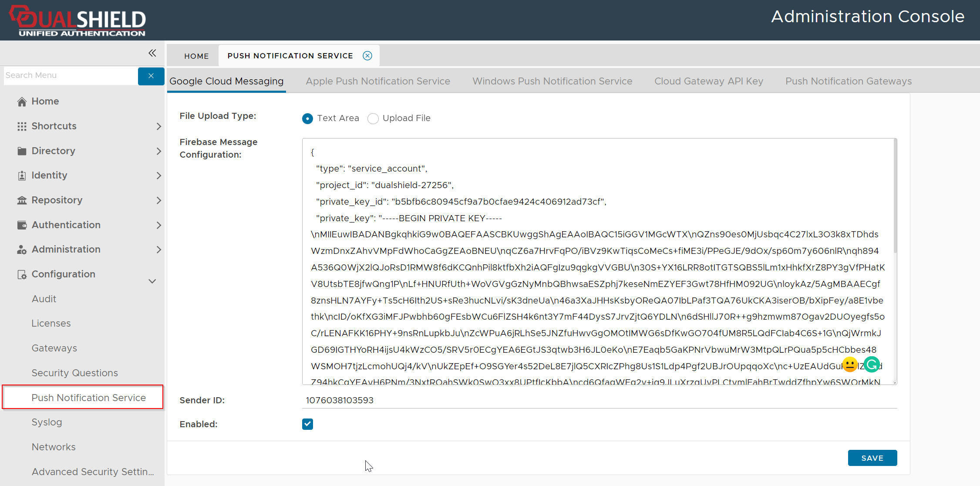Select the Text Area radio button
Screen dimensions: 980x486
pyautogui.click(x=307, y=118)
